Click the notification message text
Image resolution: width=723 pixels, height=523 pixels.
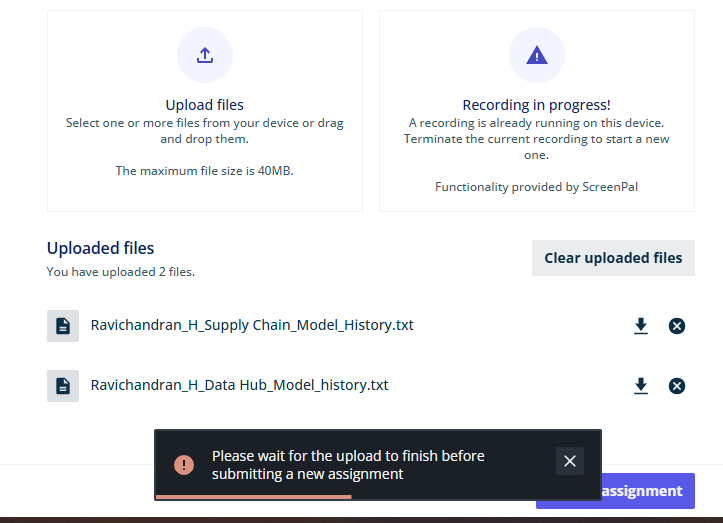point(348,465)
